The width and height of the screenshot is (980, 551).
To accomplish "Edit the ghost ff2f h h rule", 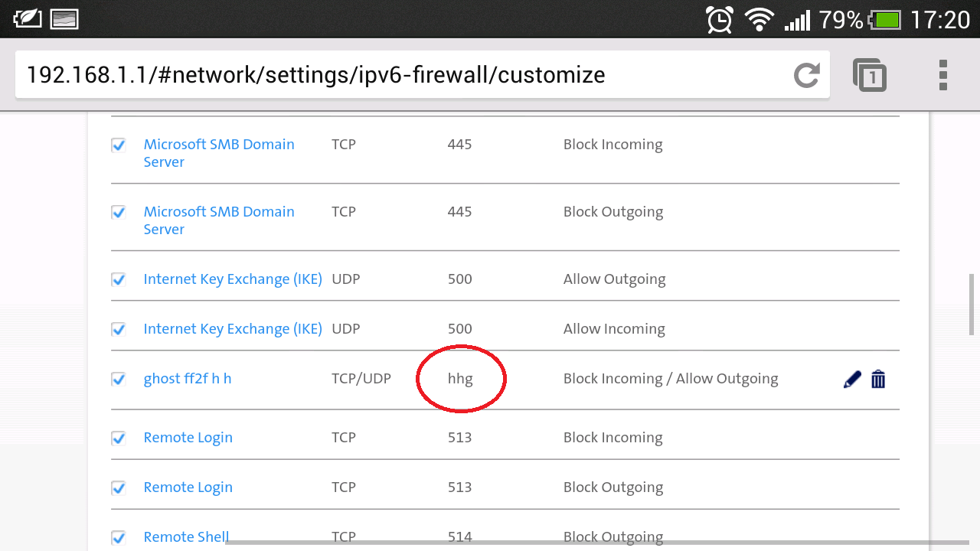I will tap(851, 379).
